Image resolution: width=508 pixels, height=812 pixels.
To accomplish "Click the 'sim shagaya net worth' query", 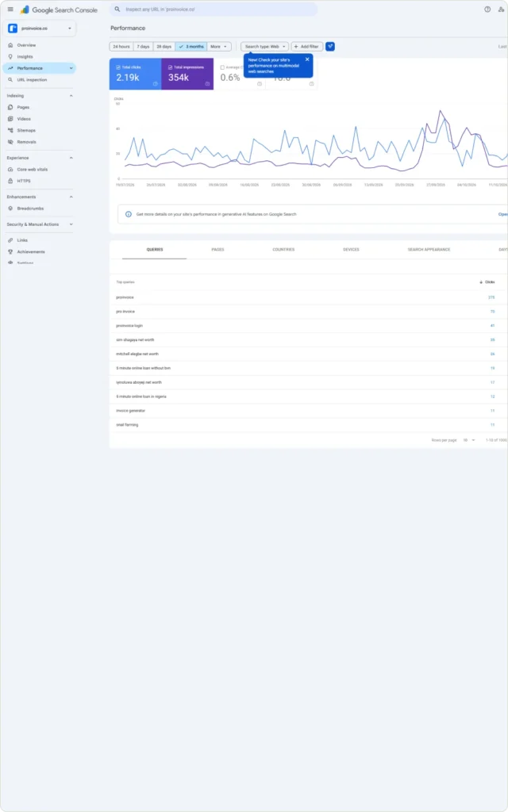I will [x=135, y=339].
